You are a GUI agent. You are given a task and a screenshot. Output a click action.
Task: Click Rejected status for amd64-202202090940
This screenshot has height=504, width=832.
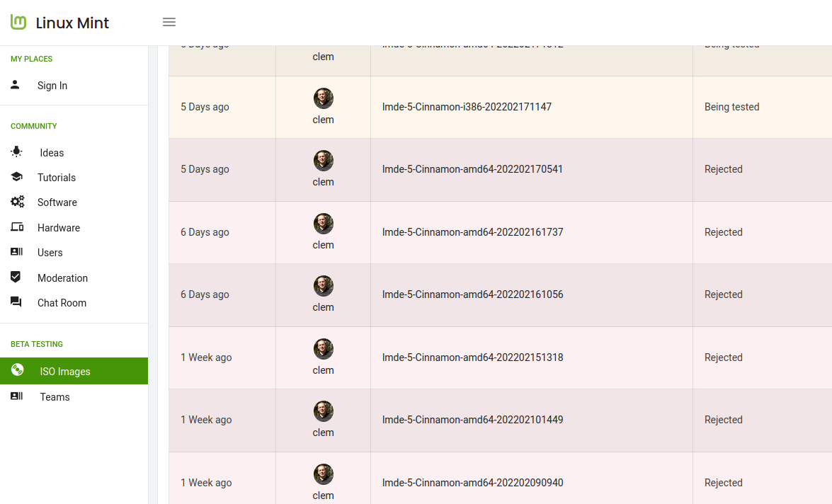pyautogui.click(x=723, y=483)
